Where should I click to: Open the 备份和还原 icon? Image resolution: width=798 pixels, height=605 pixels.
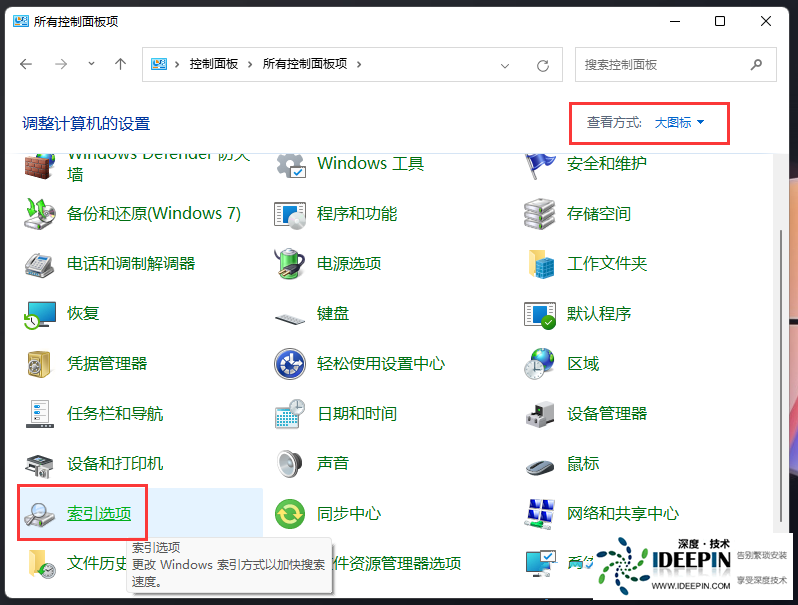click(39, 214)
